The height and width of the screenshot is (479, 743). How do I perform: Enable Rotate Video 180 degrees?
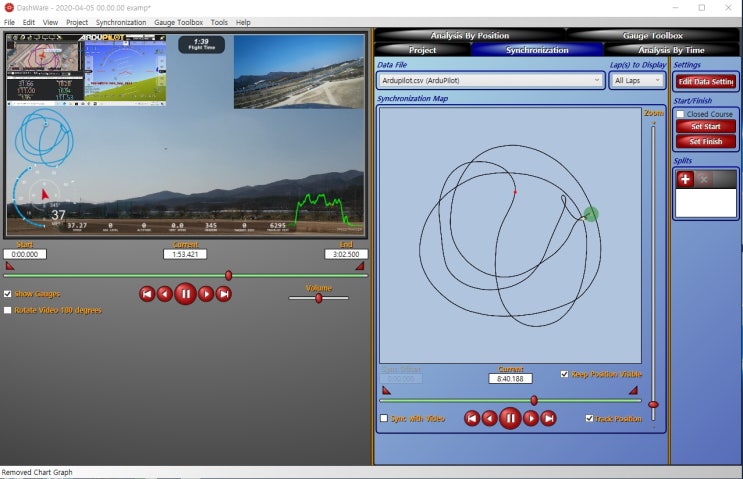(x=8, y=310)
